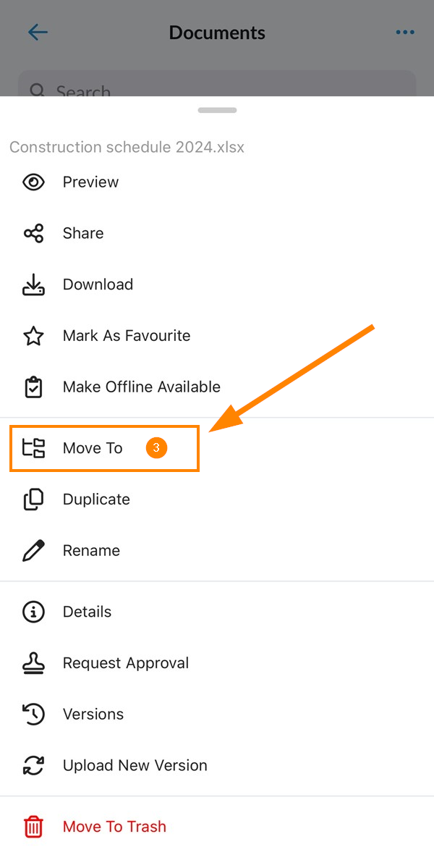Tap the star Favourite icon
This screenshot has width=434, height=868.
[x=33, y=336]
